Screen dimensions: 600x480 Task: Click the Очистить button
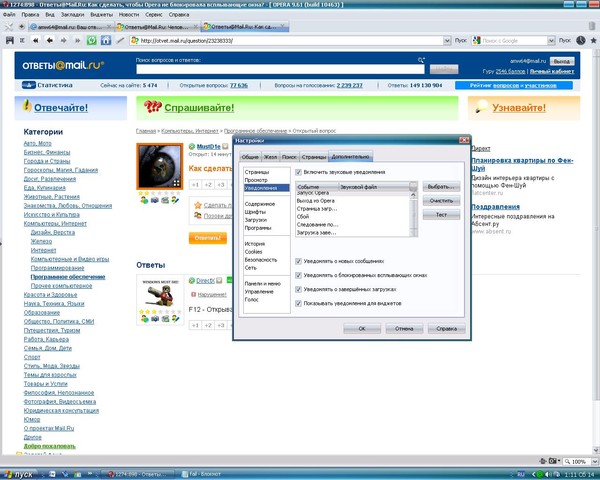[x=441, y=201]
